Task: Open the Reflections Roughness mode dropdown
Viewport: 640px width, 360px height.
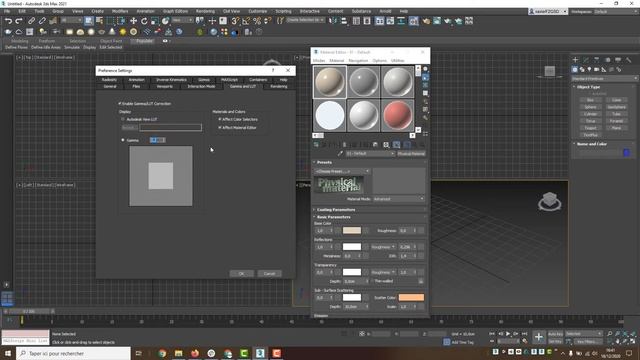Action: [383, 247]
